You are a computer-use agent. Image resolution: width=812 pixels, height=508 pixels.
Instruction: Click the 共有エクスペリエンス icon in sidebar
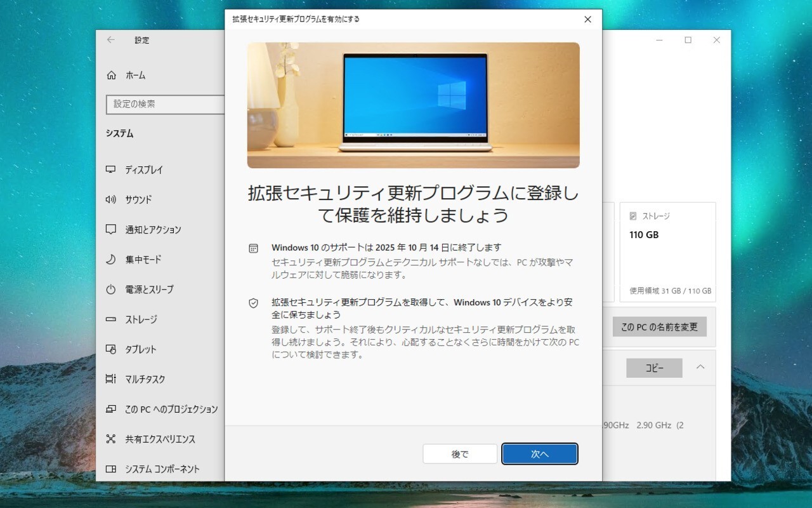click(111, 439)
